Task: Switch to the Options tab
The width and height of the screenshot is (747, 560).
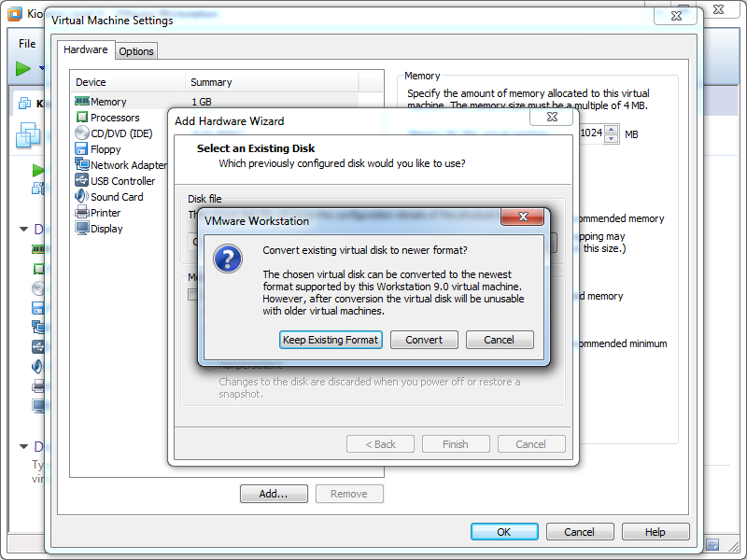Action: 136,51
